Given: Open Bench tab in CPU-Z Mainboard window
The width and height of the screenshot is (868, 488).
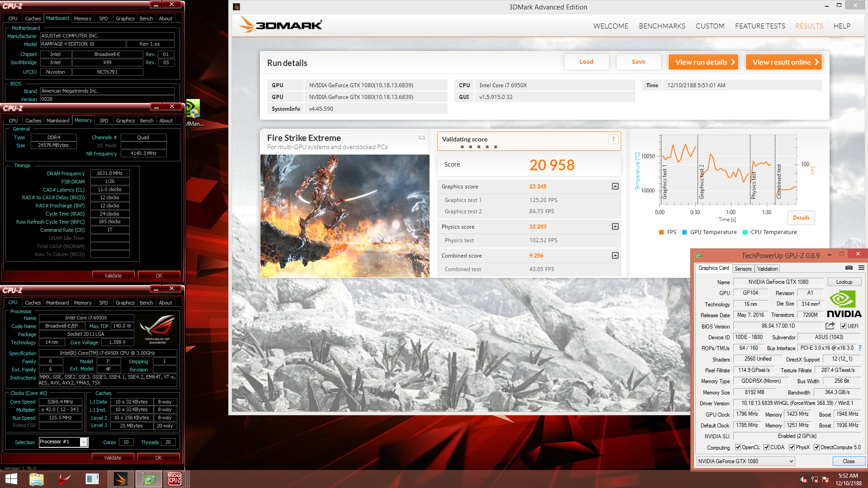Looking at the screenshot, I should [146, 19].
